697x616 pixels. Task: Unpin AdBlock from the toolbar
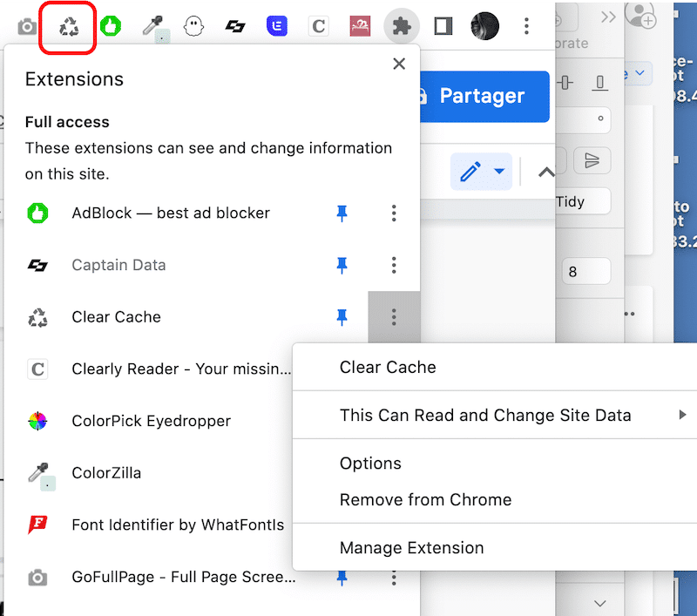[342, 213]
